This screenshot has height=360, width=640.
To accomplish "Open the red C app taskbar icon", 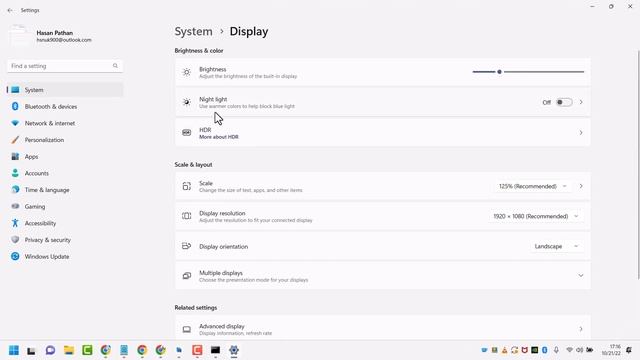I will [197, 350].
